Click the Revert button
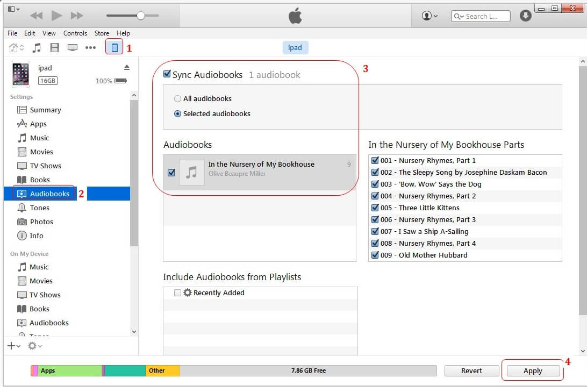 pyautogui.click(x=472, y=370)
